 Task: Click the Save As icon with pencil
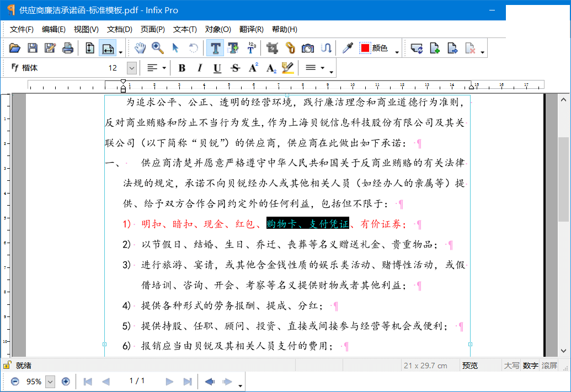click(50, 48)
